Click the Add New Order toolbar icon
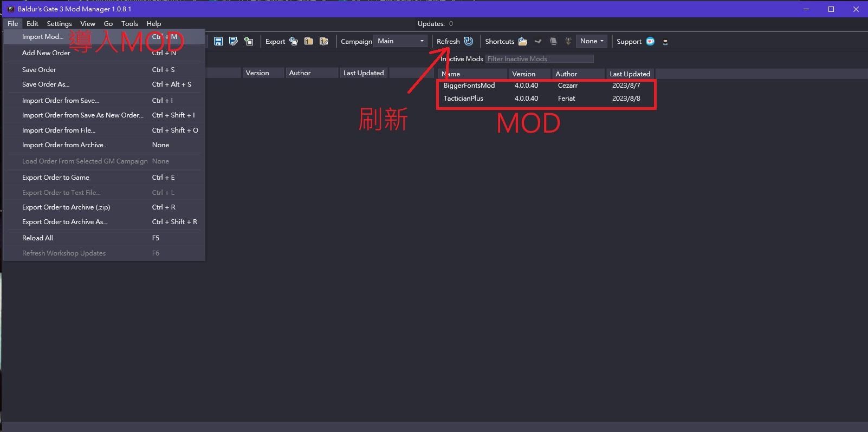This screenshot has height=432, width=868. [x=249, y=41]
